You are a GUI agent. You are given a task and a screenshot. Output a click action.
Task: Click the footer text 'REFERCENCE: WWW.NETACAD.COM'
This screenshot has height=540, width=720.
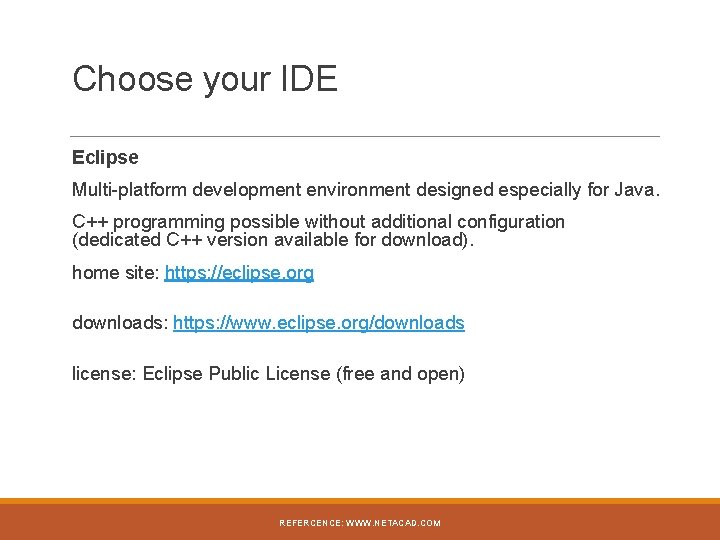(x=360, y=523)
